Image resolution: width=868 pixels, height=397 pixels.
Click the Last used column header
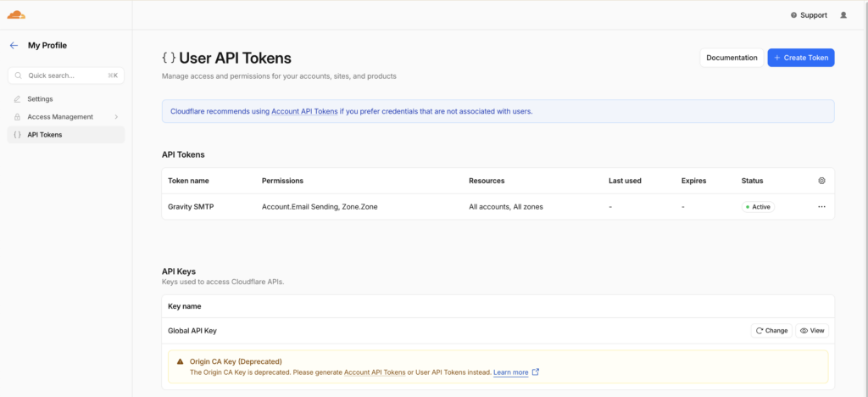click(x=625, y=181)
